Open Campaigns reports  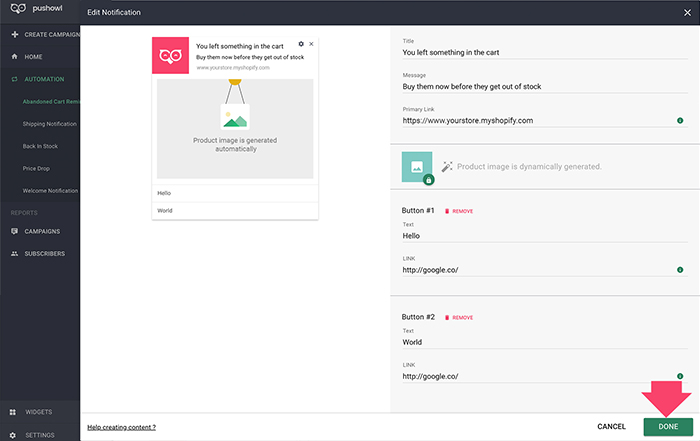point(42,231)
